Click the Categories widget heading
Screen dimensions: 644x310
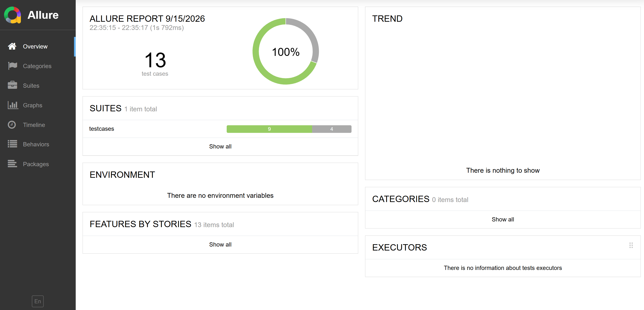tap(401, 199)
